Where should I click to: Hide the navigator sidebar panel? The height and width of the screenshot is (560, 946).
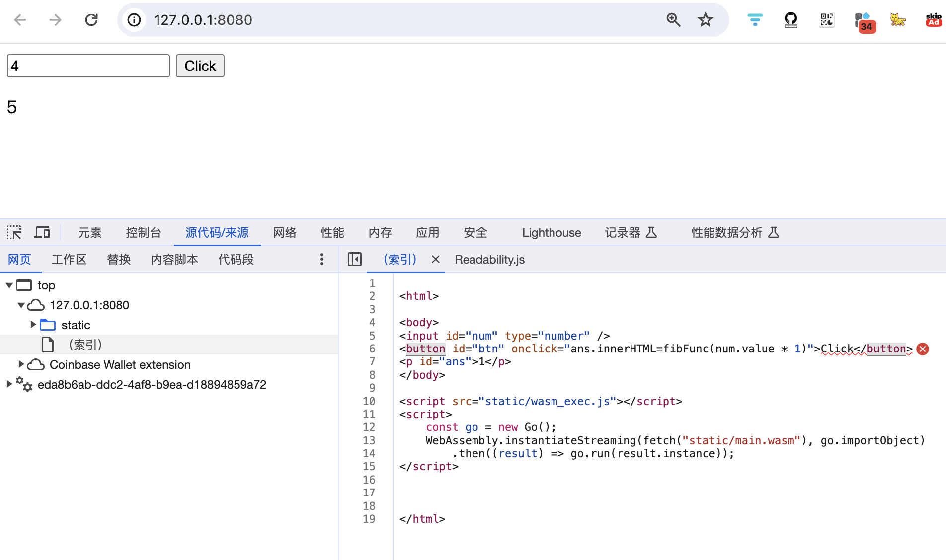pyautogui.click(x=355, y=259)
